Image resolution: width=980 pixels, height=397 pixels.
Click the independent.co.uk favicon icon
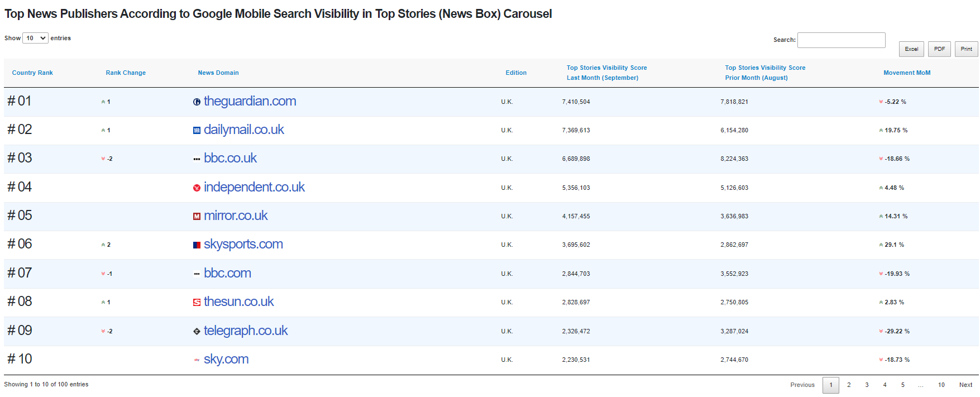point(197,188)
